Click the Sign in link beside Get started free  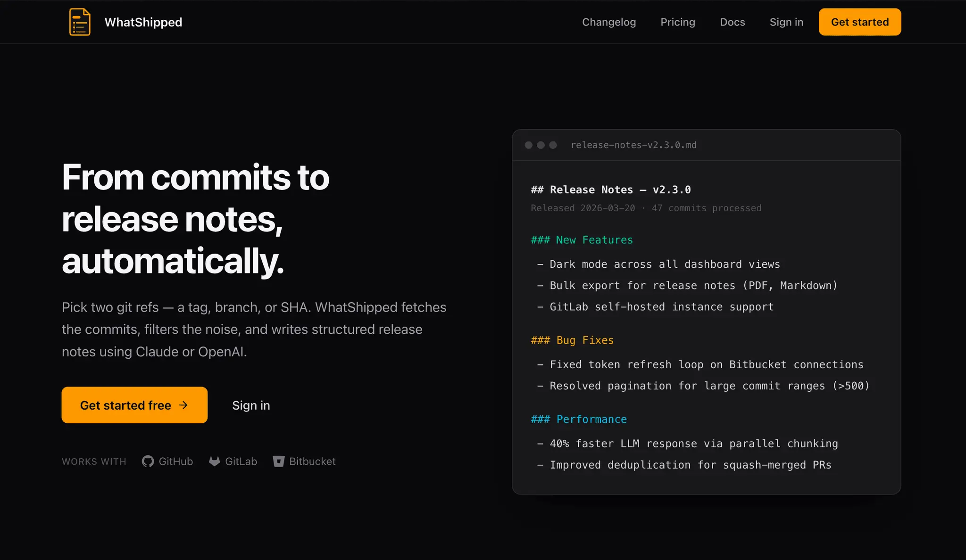[x=251, y=405]
